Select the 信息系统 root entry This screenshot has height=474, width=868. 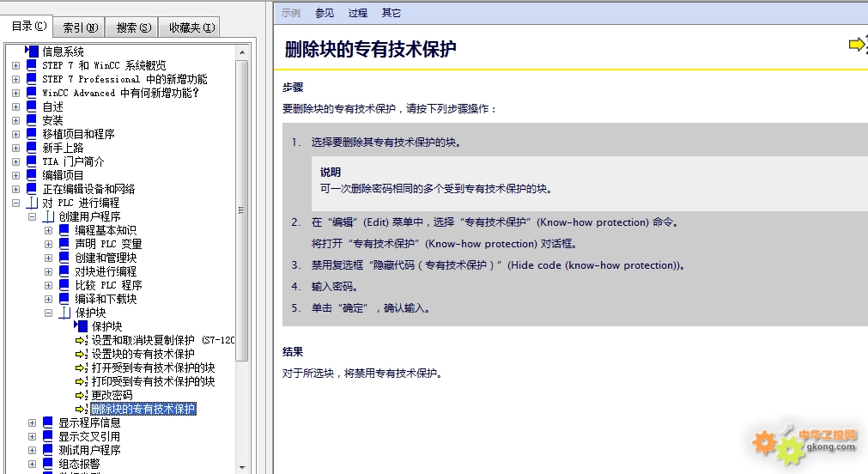coord(64,52)
